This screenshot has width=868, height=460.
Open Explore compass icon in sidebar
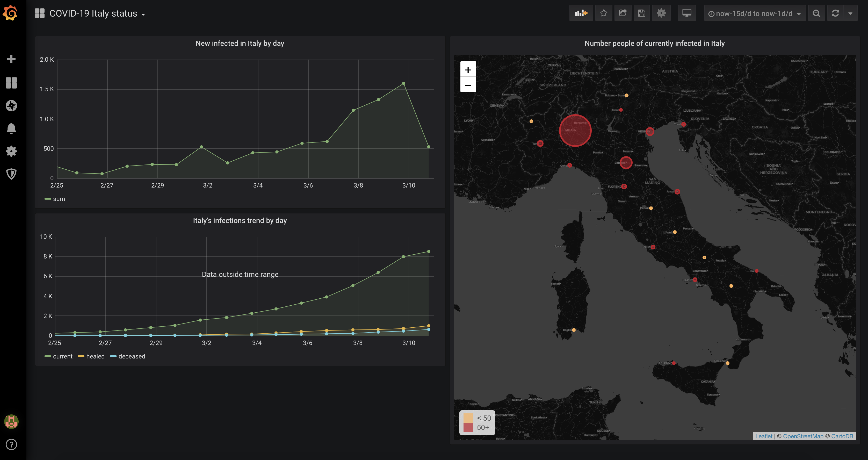click(11, 106)
